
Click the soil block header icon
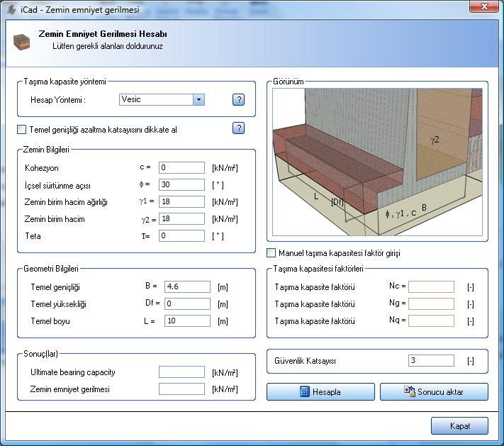pyautogui.click(x=21, y=42)
